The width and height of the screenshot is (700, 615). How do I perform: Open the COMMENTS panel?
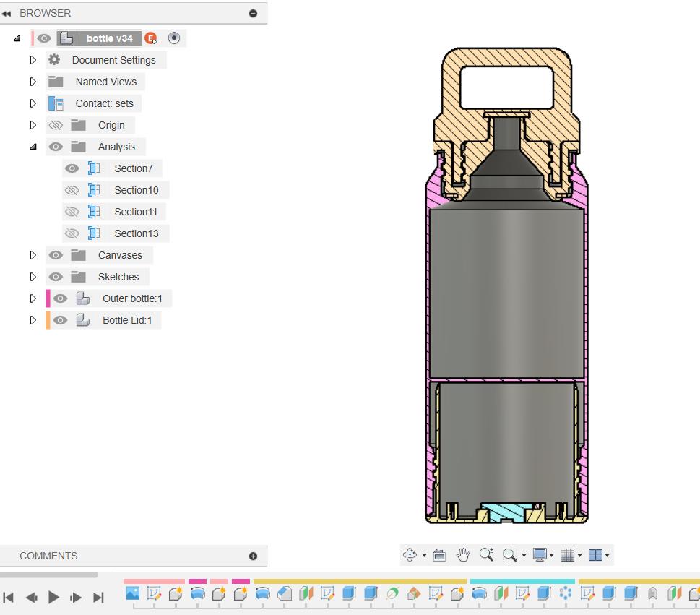coord(48,556)
